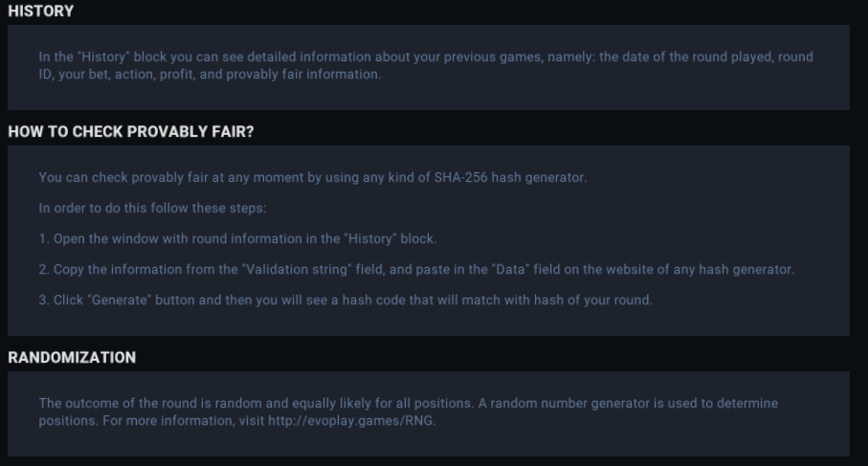Click the HISTORY section heading
This screenshot has width=868, height=466.
click(41, 11)
